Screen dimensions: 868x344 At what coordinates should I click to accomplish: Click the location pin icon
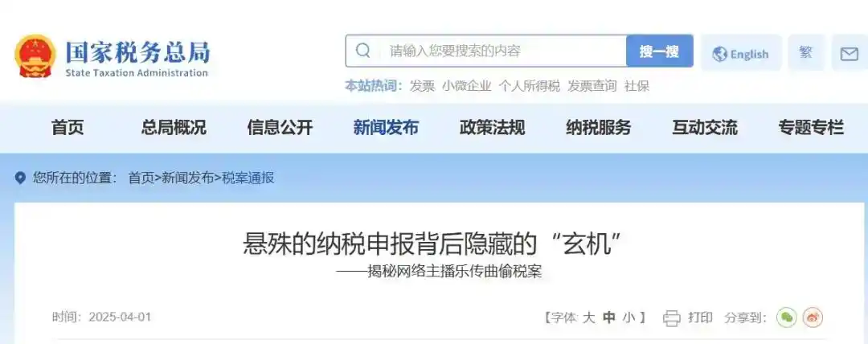pyautogui.click(x=20, y=178)
